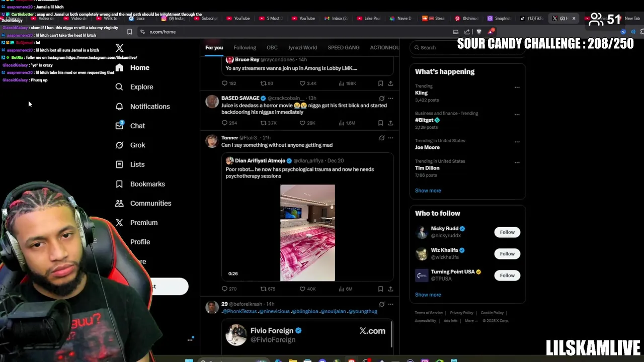This screenshot has height=362, width=644.
Task: Play the pink rug video
Action: [307, 233]
